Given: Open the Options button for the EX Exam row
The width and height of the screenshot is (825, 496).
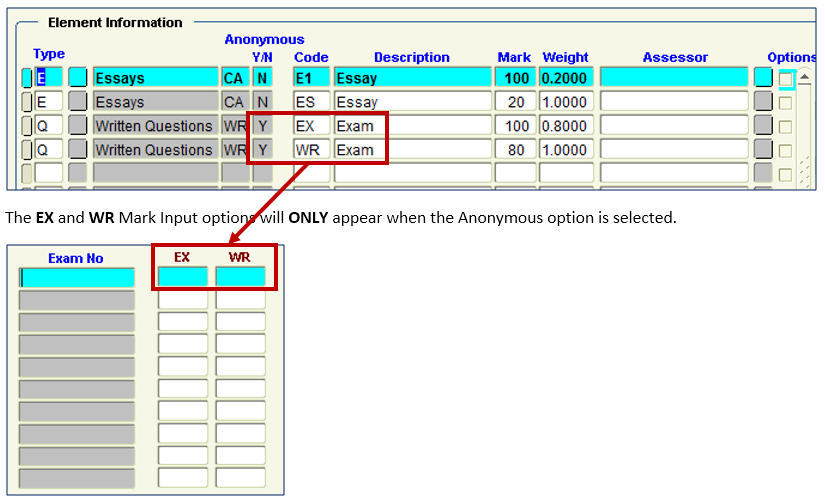Looking at the screenshot, I should 763,126.
